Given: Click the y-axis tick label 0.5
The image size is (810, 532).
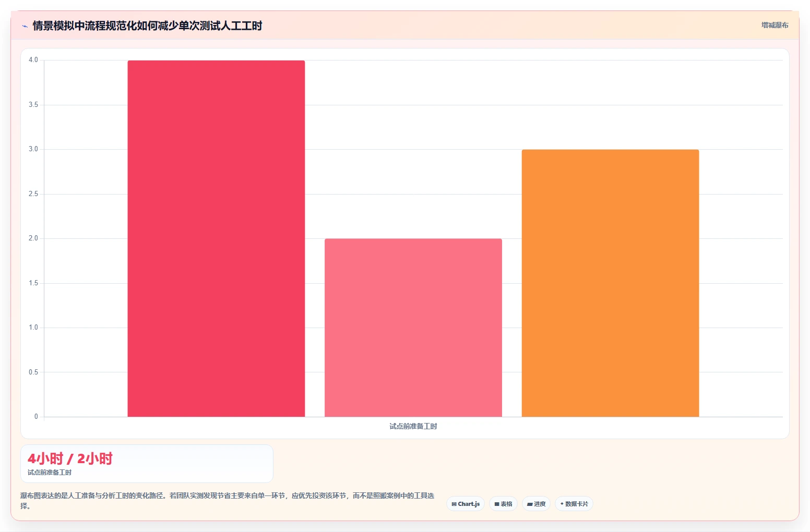Looking at the screenshot, I should coord(33,372).
